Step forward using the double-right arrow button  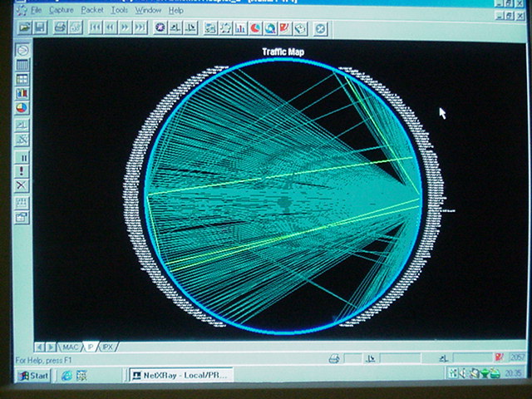click(x=126, y=27)
